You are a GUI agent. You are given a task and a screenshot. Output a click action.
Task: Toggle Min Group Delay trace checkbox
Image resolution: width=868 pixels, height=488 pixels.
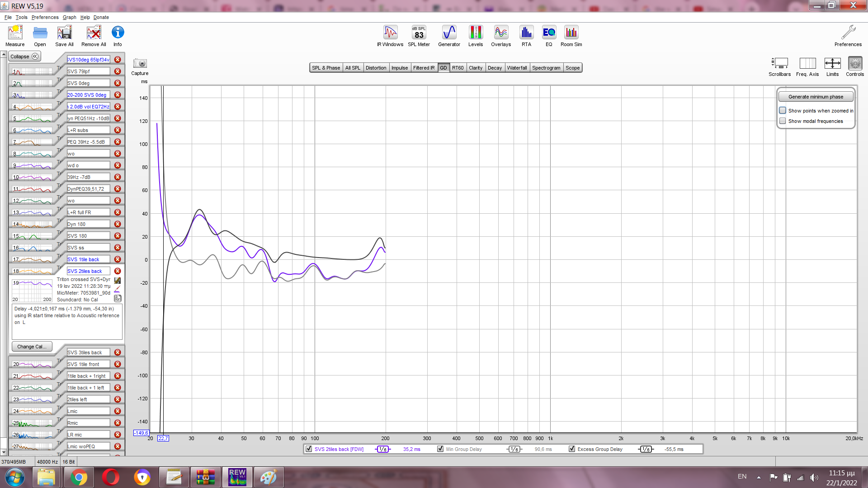440,449
